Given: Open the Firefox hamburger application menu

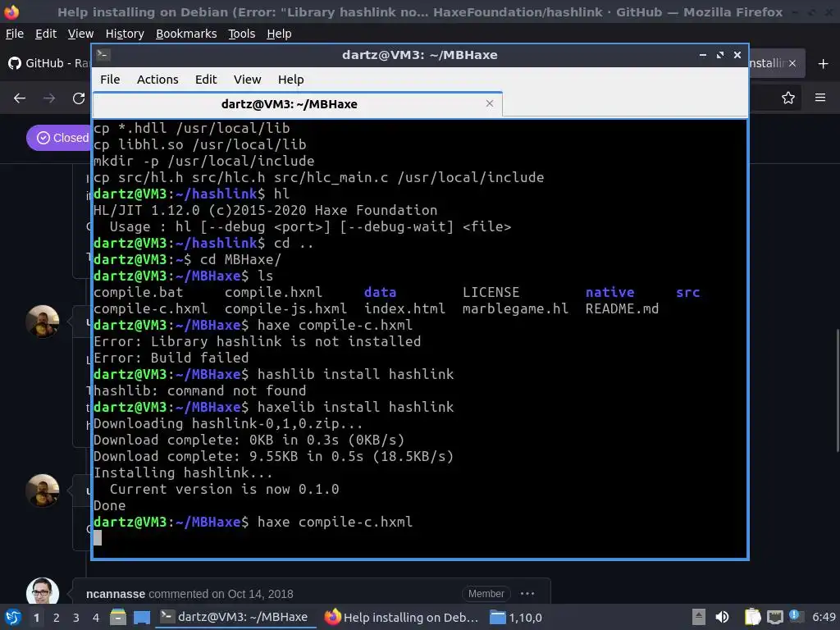Looking at the screenshot, I should (x=820, y=98).
